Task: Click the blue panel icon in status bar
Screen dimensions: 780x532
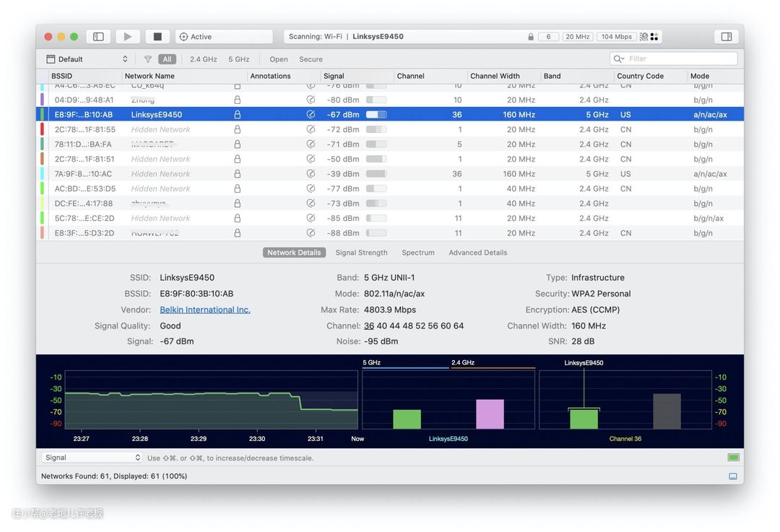Action: click(733, 476)
